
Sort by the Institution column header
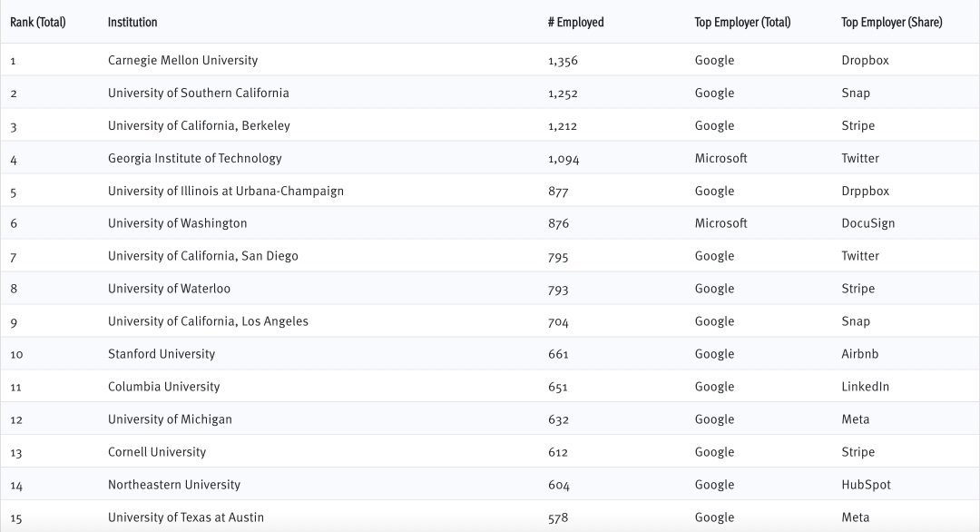pyautogui.click(x=132, y=22)
